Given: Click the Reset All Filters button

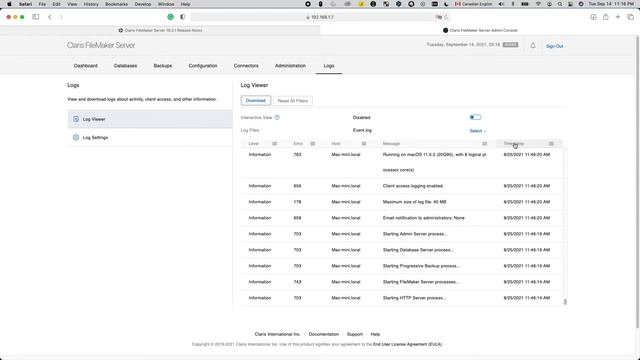Looking at the screenshot, I should [x=293, y=100].
